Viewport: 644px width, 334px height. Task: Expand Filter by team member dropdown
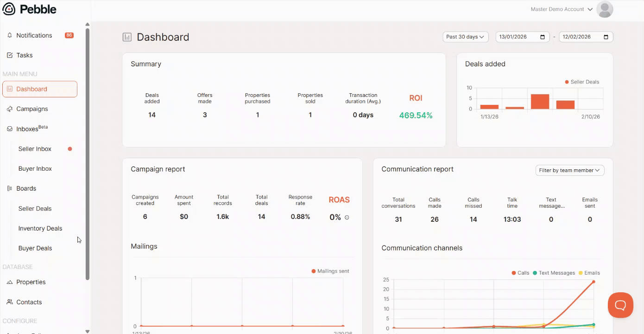coord(570,170)
